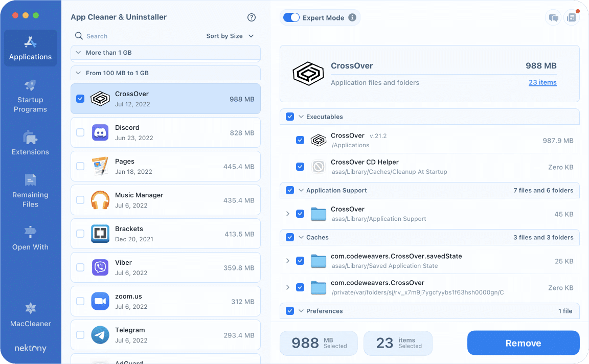This screenshot has height=364, width=589.
Task: Click the 988 MB Selected summary
Action: tap(319, 343)
